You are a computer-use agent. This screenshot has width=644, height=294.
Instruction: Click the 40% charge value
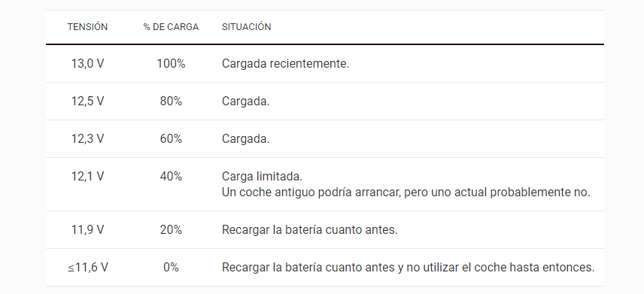pyautogui.click(x=171, y=176)
